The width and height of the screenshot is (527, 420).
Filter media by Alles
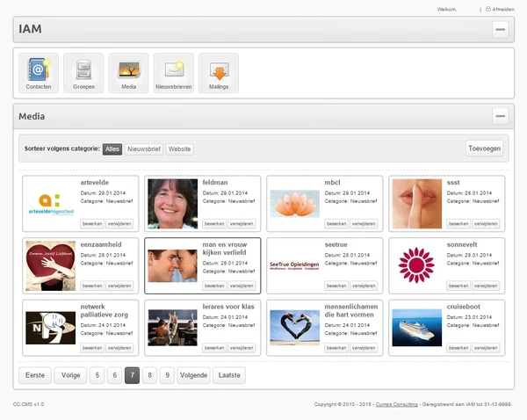(112, 149)
